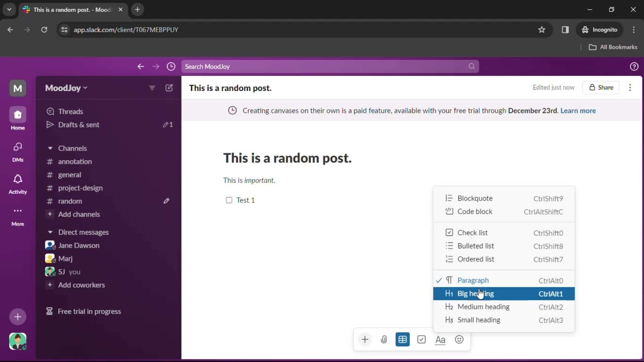This screenshot has width=644, height=362.
Task: Check the Test 1 checklist item
Action: 229,200
